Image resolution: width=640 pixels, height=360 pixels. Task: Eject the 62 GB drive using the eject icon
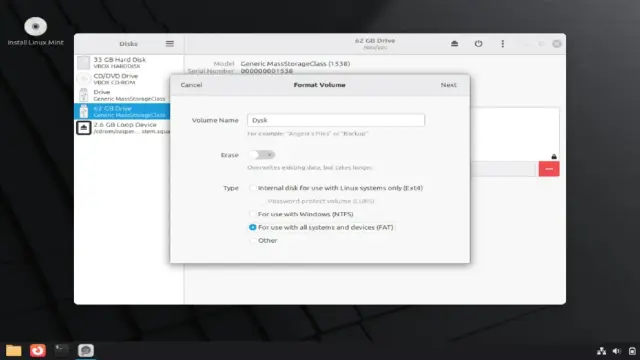pyautogui.click(x=454, y=44)
